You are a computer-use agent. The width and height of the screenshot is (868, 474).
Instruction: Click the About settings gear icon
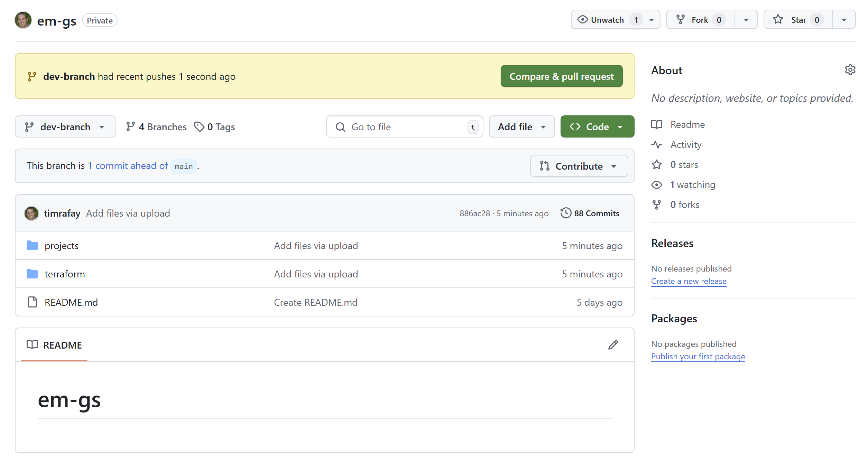[850, 70]
